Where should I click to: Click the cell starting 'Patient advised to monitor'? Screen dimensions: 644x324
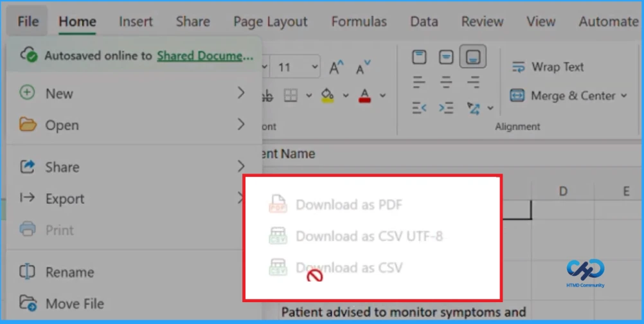point(404,312)
